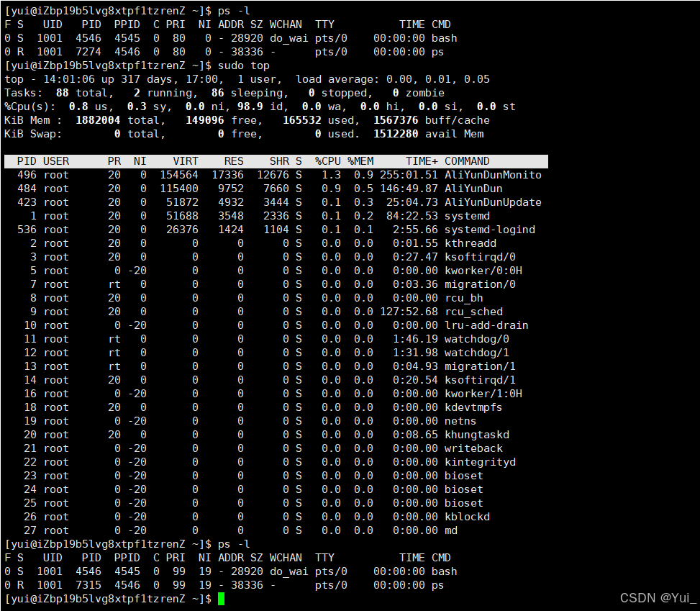Select PID 7274 in first ps output
The width and height of the screenshot is (700, 611).
pos(88,52)
